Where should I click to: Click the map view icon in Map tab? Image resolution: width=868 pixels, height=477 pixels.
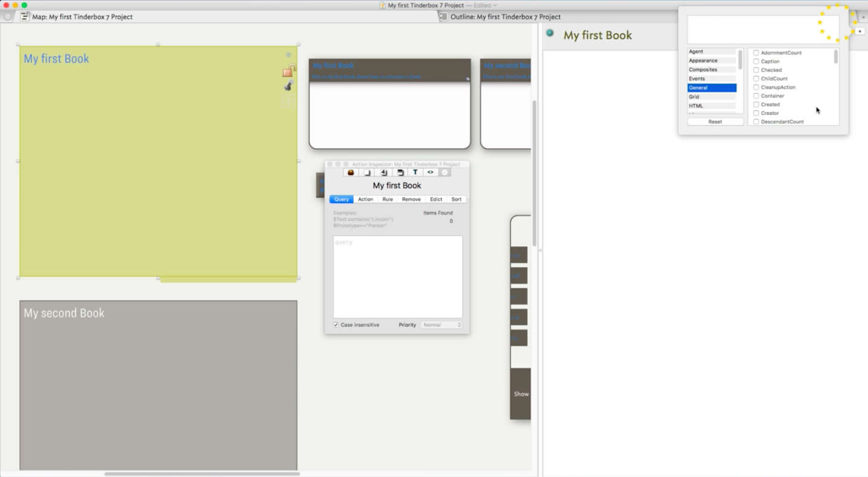[x=25, y=17]
